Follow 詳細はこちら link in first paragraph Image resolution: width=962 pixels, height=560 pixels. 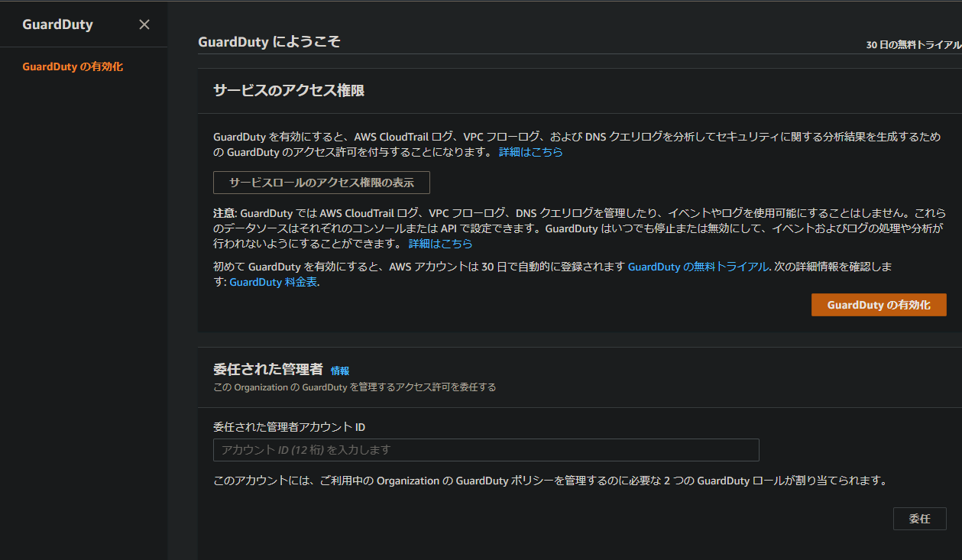(x=531, y=152)
